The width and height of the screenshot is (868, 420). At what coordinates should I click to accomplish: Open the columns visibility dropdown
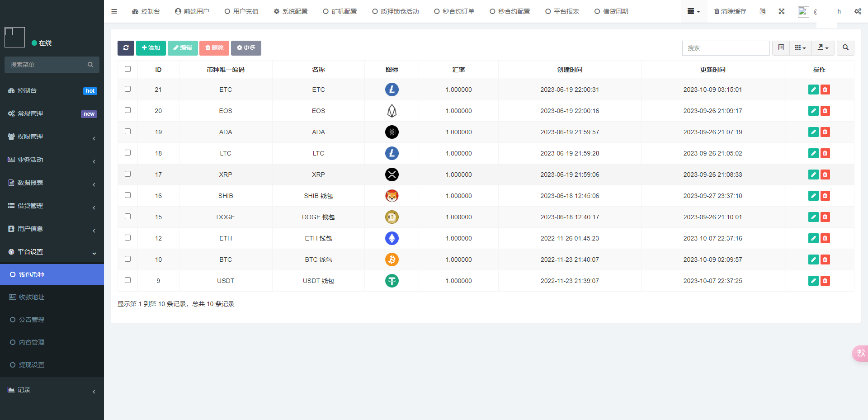tap(800, 48)
